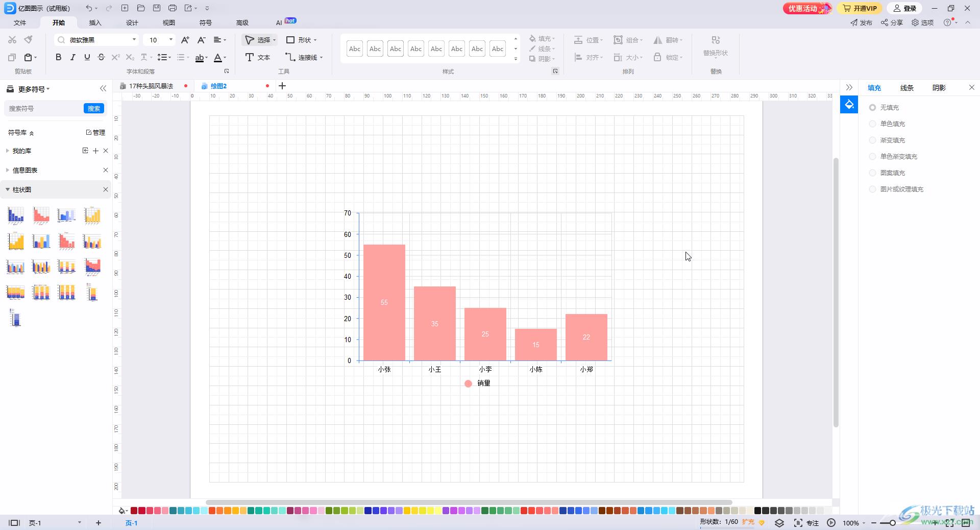The width and height of the screenshot is (980, 530).
Task: Switch to 高级 ribbon tab
Action: [x=242, y=22]
